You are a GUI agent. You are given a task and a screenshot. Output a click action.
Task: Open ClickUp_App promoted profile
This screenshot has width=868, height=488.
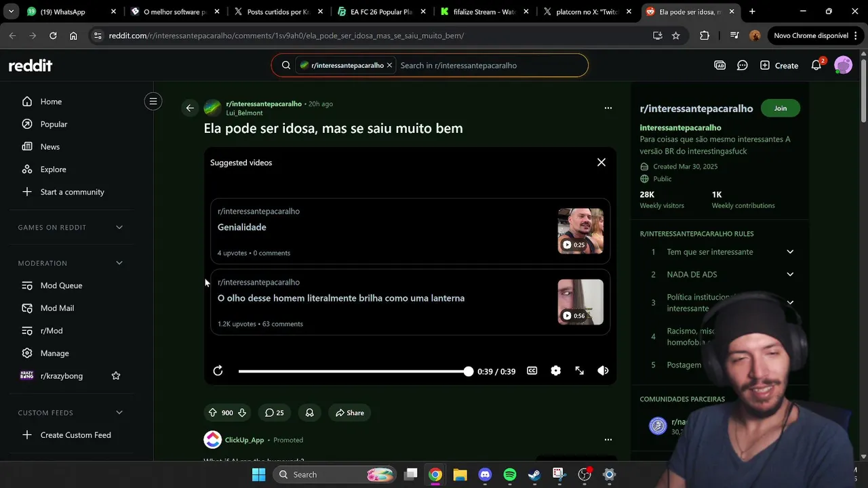(244, 440)
